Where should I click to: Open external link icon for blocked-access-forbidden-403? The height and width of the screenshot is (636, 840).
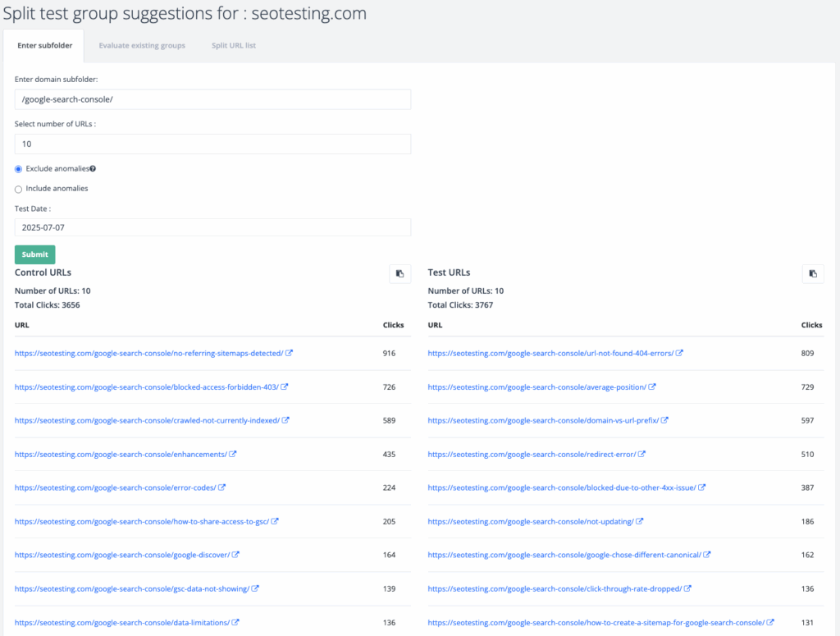(x=285, y=387)
